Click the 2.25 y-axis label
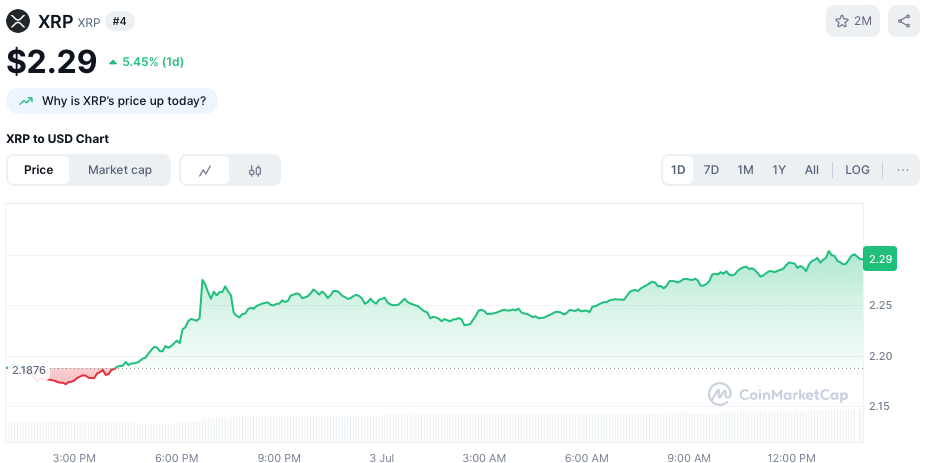Viewport: 930px width, 463px height. 880,305
